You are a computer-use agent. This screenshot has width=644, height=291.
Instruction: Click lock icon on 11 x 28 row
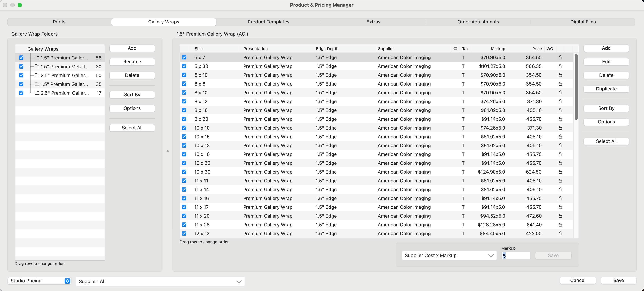tap(560, 225)
